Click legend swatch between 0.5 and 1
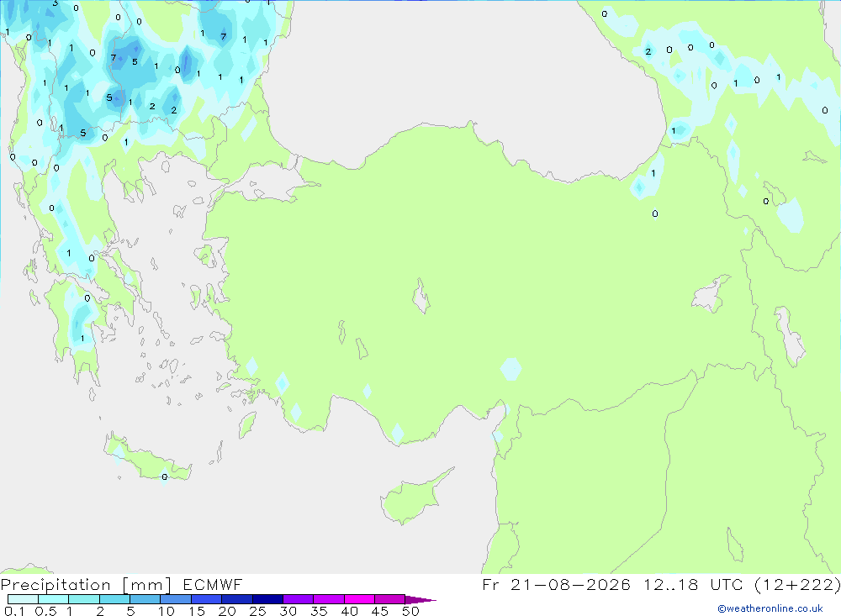 (54, 599)
